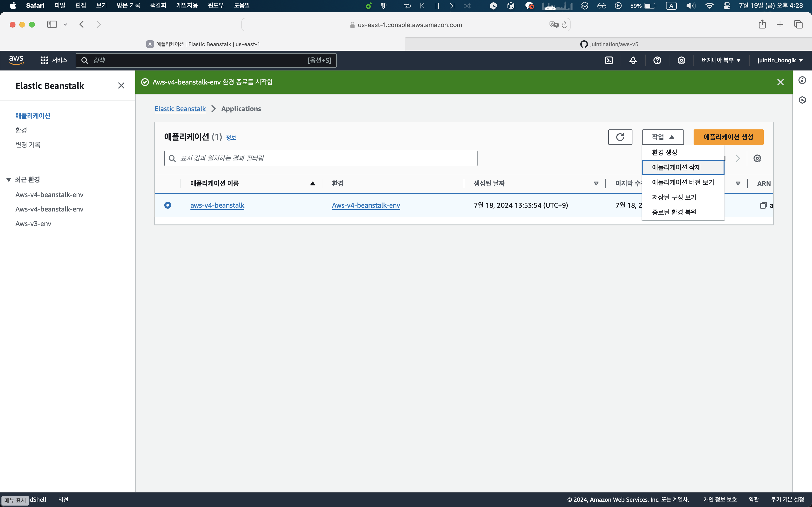
Task: Close the 작업 actions dropdown
Action: coord(663,137)
